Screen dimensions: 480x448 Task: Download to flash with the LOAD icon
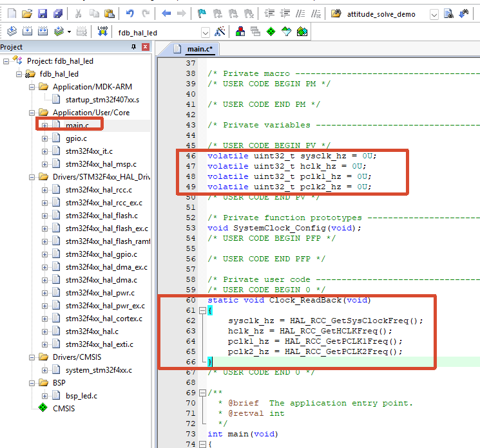pyautogui.click(x=102, y=31)
